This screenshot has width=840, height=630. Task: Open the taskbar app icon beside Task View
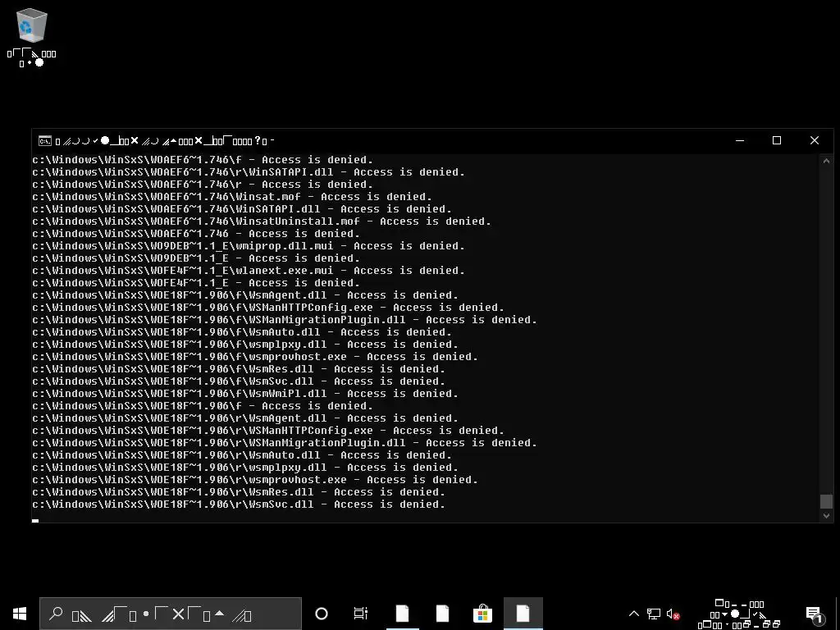coord(402,614)
